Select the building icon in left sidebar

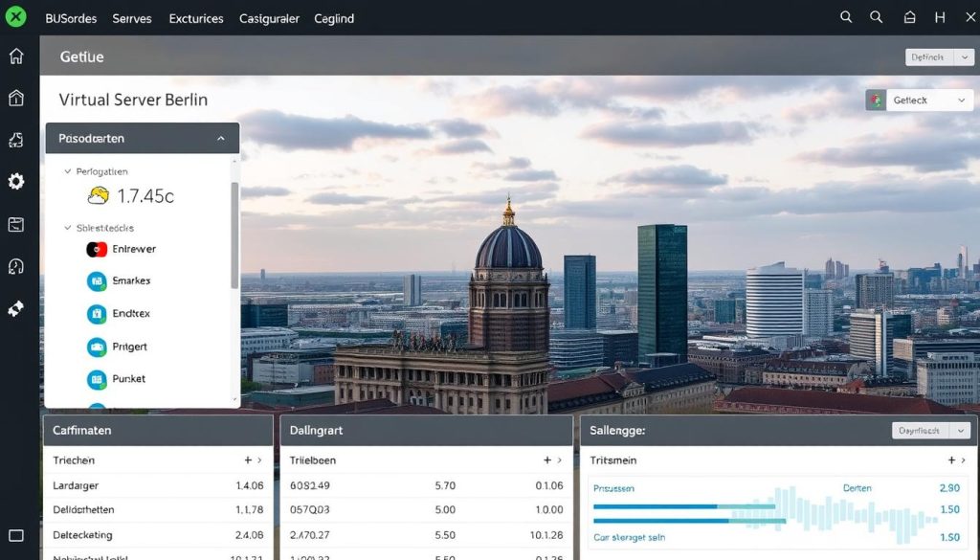(x=16, y=98)
